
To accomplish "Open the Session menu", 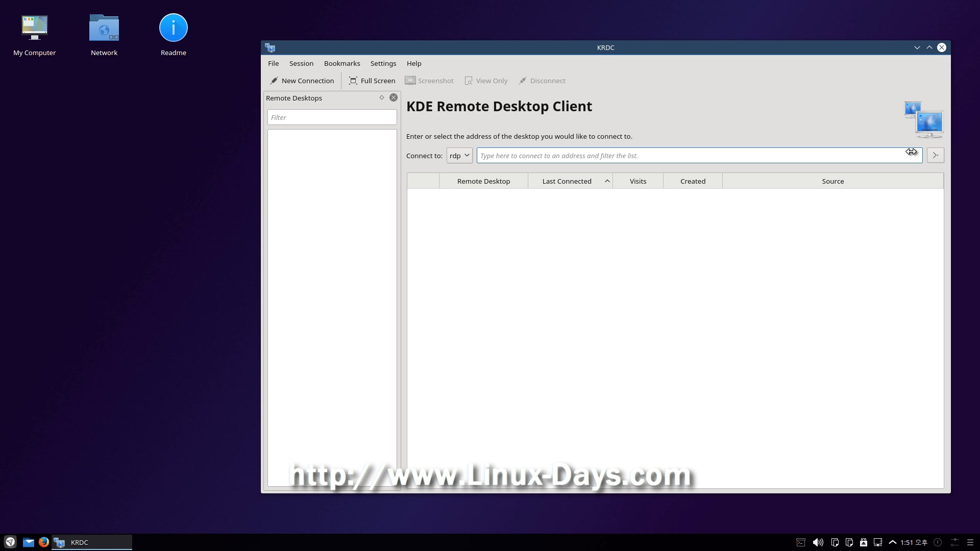I will [x=301, y=63].
